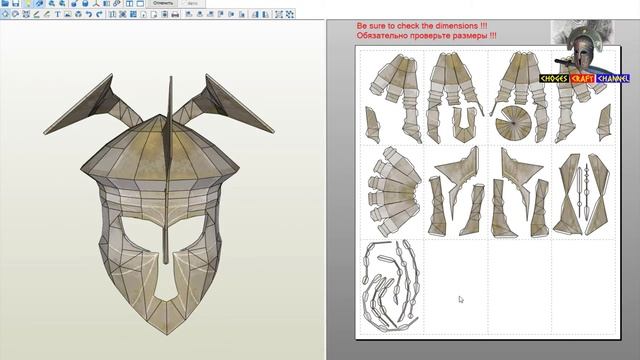Viewport: 640px width, 360px height.
Task: Click the 'Be sure to check the dimensions' text
Action: 422,26
